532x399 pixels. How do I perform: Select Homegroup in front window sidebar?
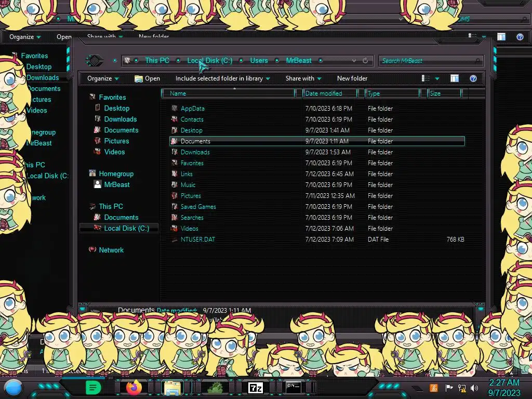[x=116, y=174]
